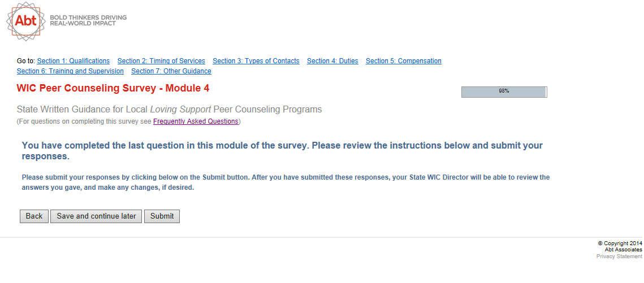The width and height of the screenshot is (644, 283).
Task: Go to Section 1: Qualifications
Action: [x=74, y=61]
